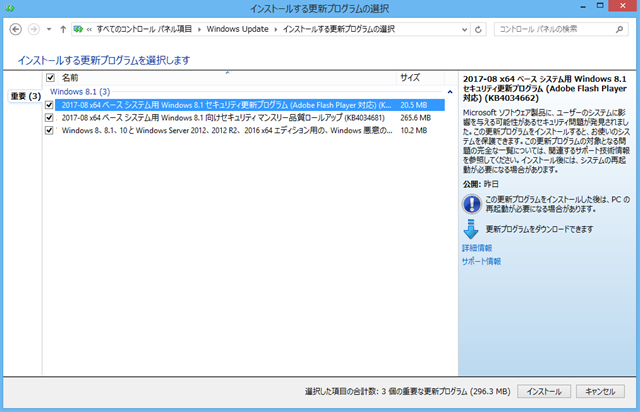Refresh the page with refresh icon
This screenshot has height=412, width=640.
478,29
